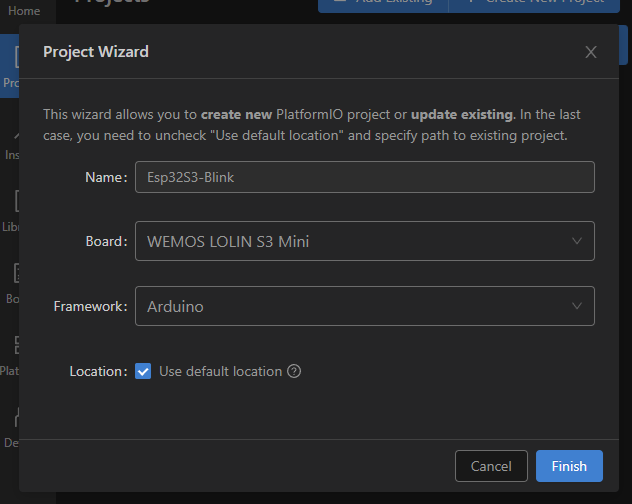This screenshot has height=504, width=632.
Task: Finish creating the project
Action: tap(569, 466)
